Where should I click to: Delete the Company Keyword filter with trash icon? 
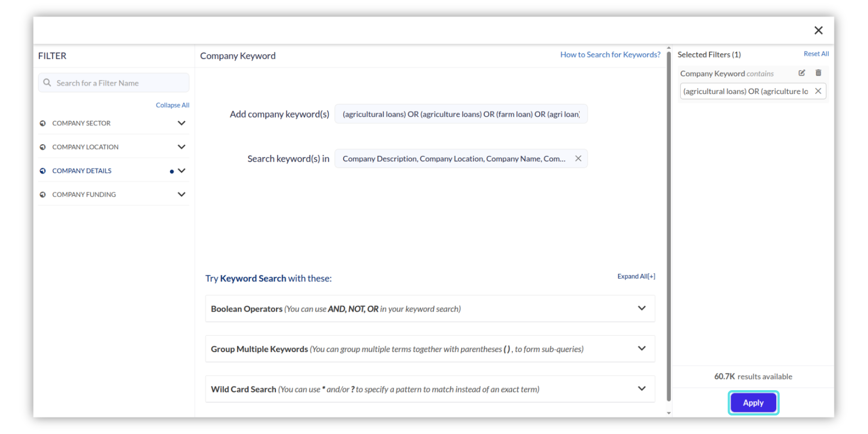pos(818,73)
